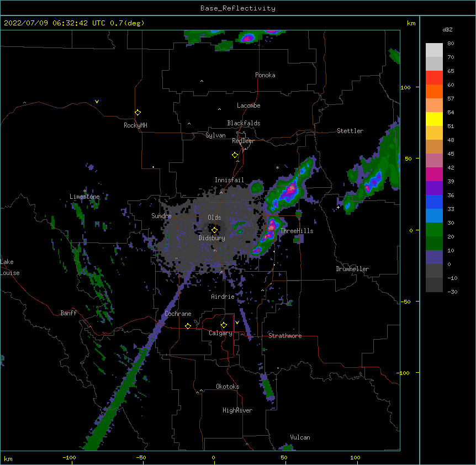Click the Olds label
This screenshot has width=476, height=465.
pyautogui.click(x=214, y=218)
